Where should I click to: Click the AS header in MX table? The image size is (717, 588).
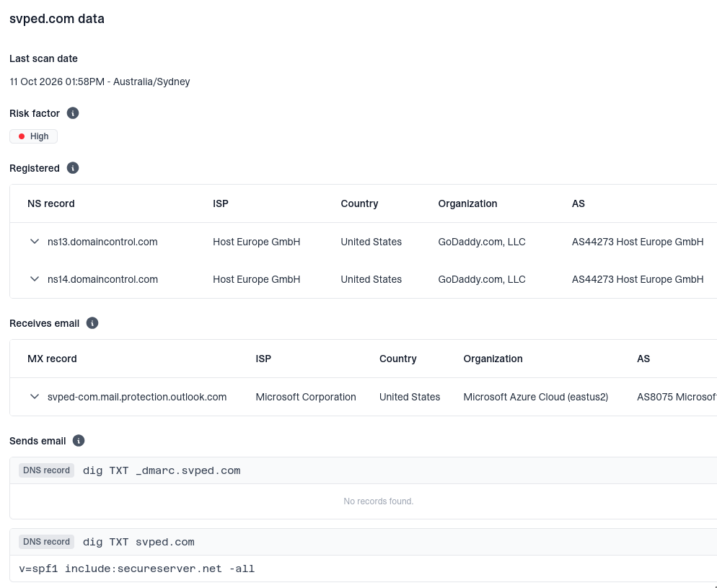point(643,359)
